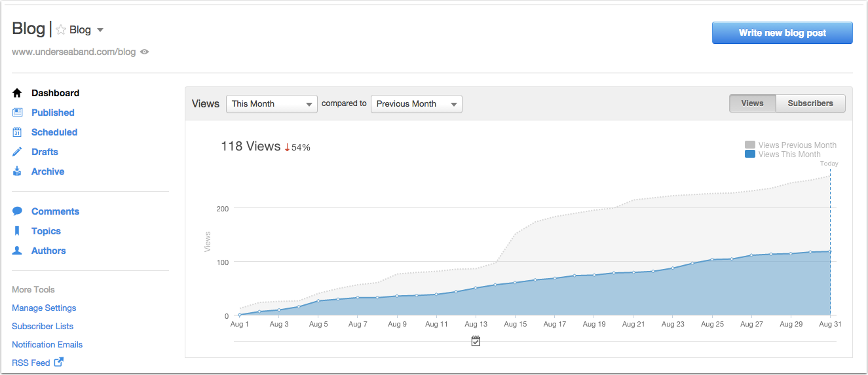This screenshot has width=868, height=375.
Task: Click the Scheduled calendar icon
Action: (x=17, y=132)
